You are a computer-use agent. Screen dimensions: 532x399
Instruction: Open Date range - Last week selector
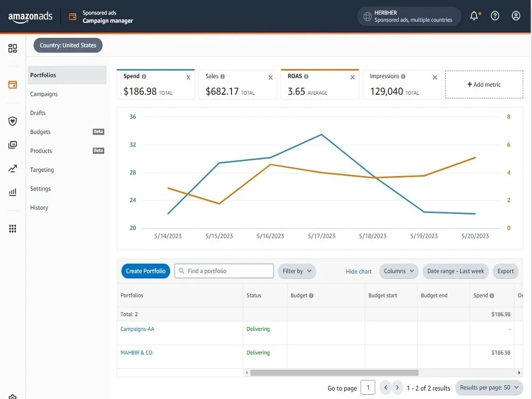[455, 271]
